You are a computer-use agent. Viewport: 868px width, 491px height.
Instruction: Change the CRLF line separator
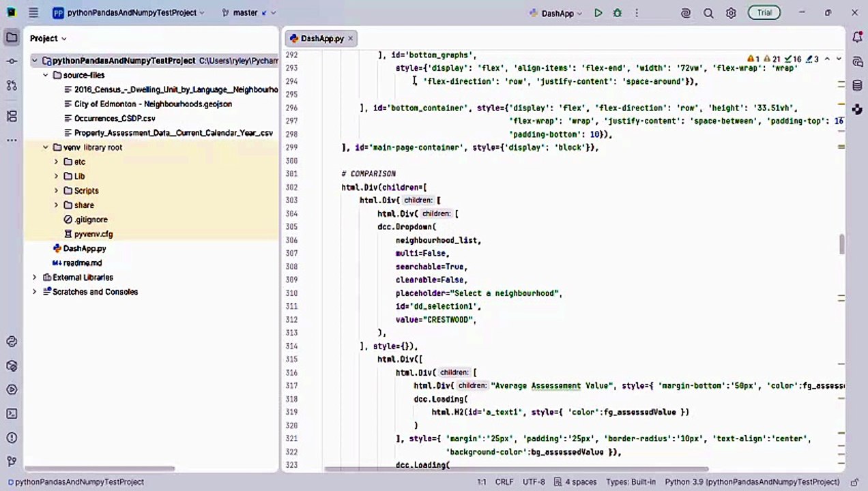(504, 481)
